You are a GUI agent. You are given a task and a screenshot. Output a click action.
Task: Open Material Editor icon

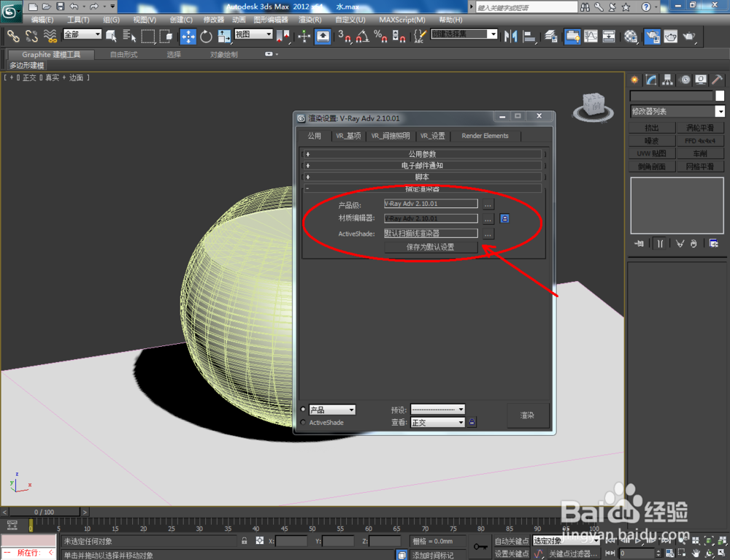[x=631, y=36]
